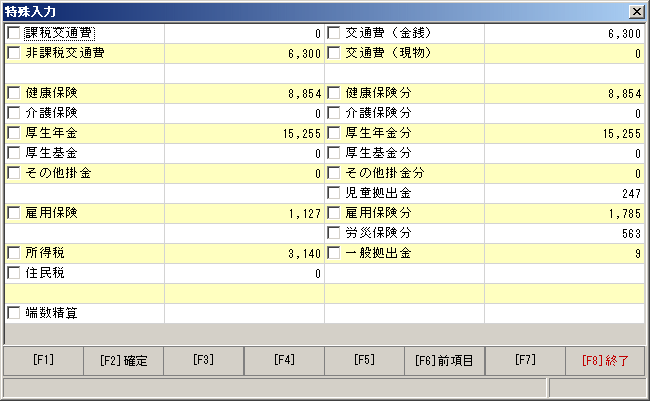Check the 交通費（金銭） checkbox
This screenshot has height=401, width=650.
pyautogui.click(x=334, y=33)
